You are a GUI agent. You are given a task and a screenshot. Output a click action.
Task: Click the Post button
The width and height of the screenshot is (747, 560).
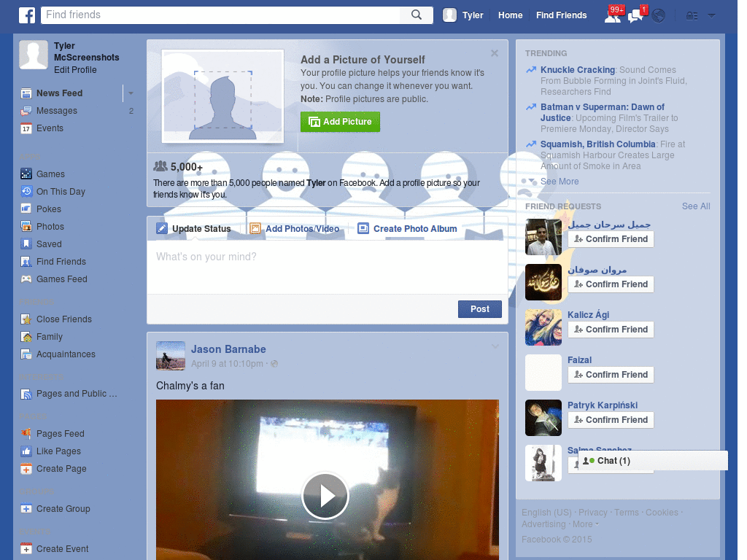pyautogui.click(x=480, y=309)
